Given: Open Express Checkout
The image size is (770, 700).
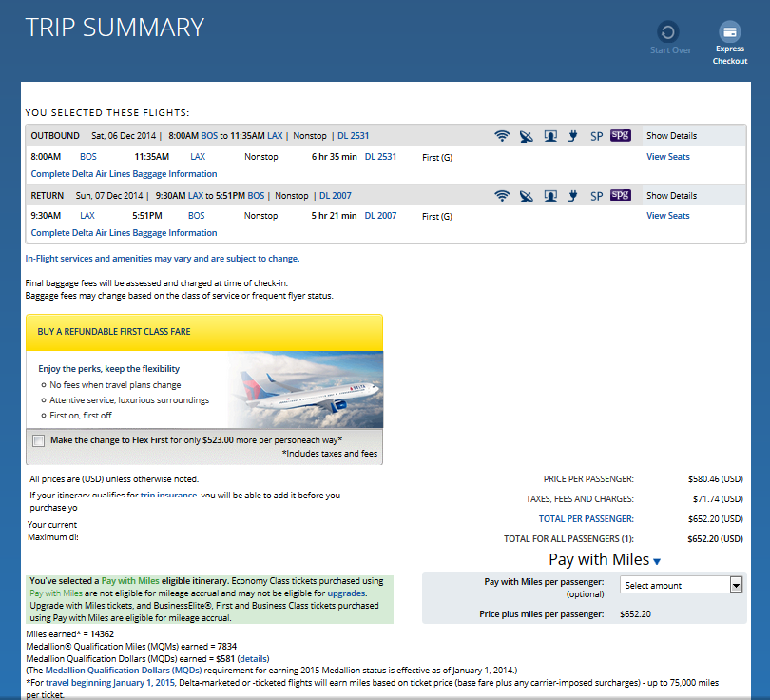Looking at the screenshot, I should point(730,42).
